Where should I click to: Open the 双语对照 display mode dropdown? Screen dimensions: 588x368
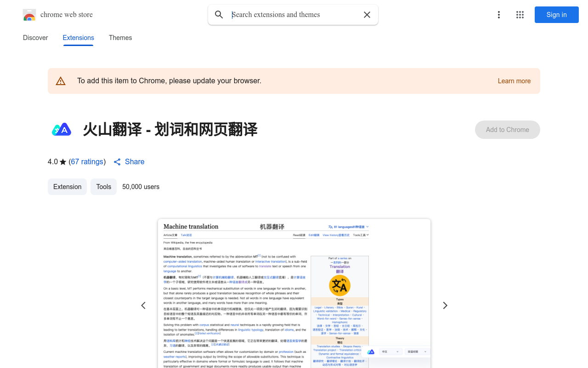coord(416,351)
